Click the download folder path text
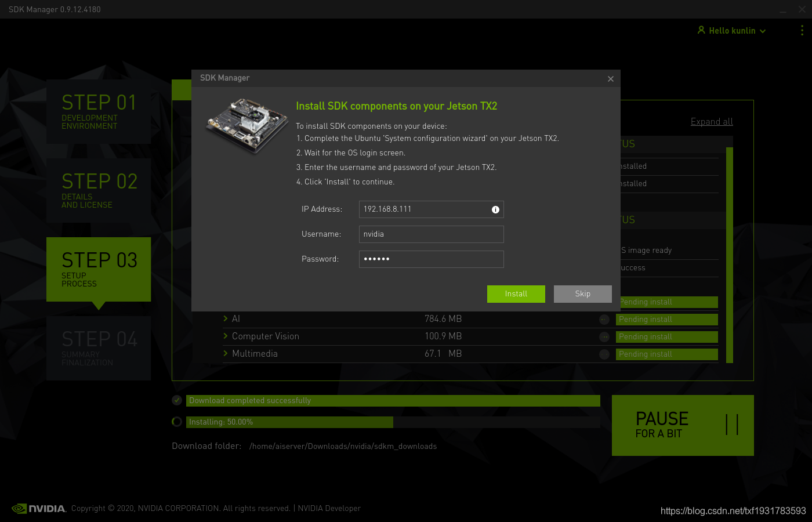Image resolution: width=812 pixels, height=522 pixels. click(343, 447)
